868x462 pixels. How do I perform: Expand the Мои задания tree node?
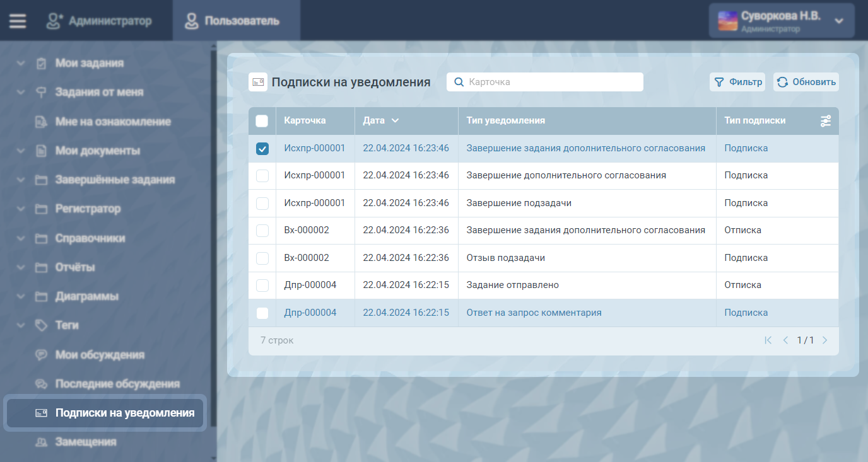point(21,63)
